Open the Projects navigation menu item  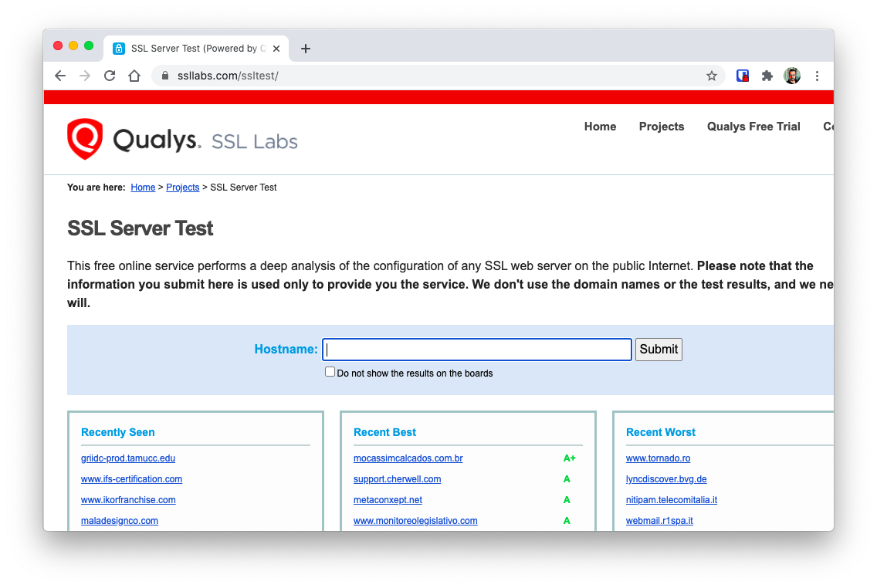[x=662, y=127]
